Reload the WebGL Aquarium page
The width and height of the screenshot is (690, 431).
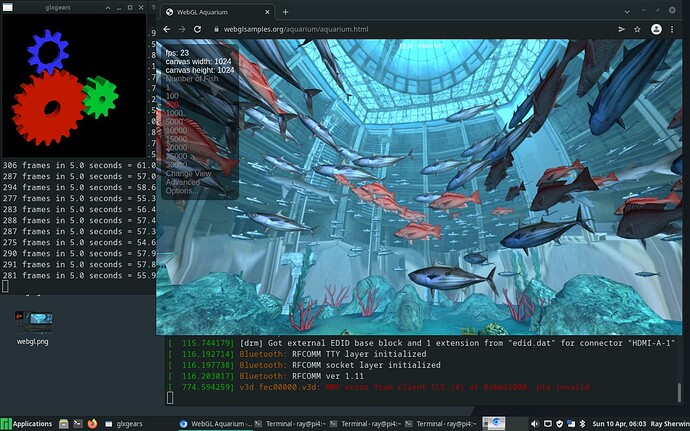click(198, 29)
